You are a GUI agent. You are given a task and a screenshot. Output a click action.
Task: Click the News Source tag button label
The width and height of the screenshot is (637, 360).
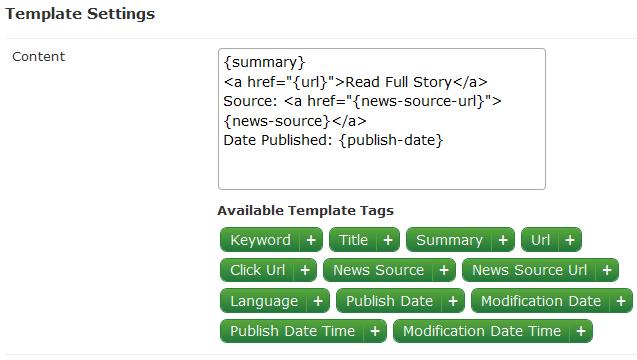pyautogui.click(x=378, y=270)
